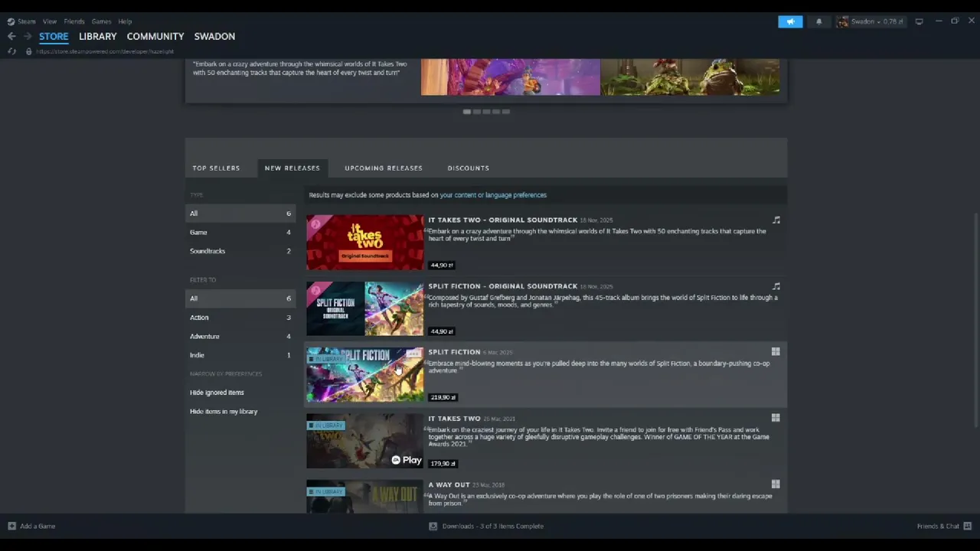Open the It Takes Two game thumbnail

364,441
